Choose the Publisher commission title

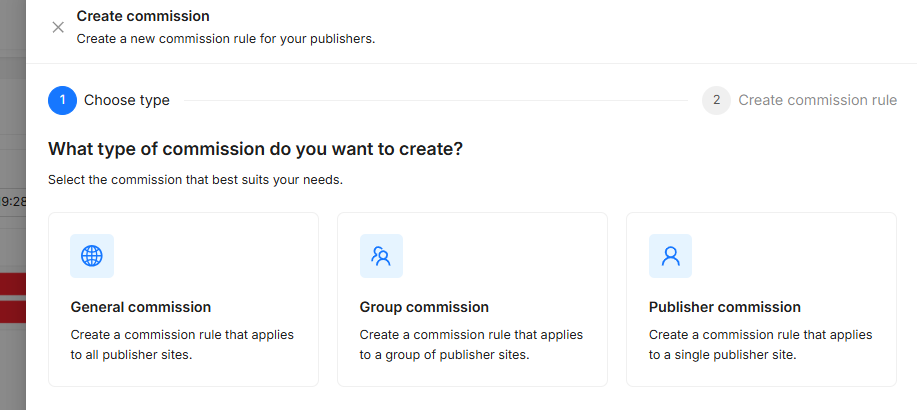click(725, 307)
